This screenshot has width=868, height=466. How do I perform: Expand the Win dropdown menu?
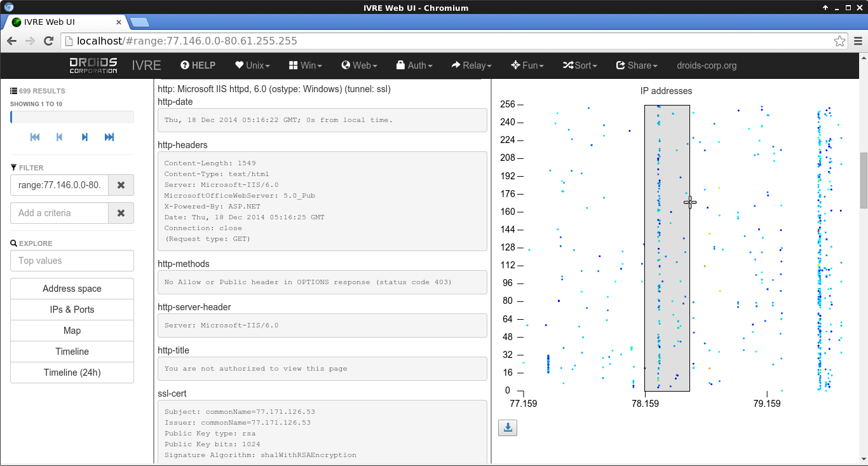[306, 65]
